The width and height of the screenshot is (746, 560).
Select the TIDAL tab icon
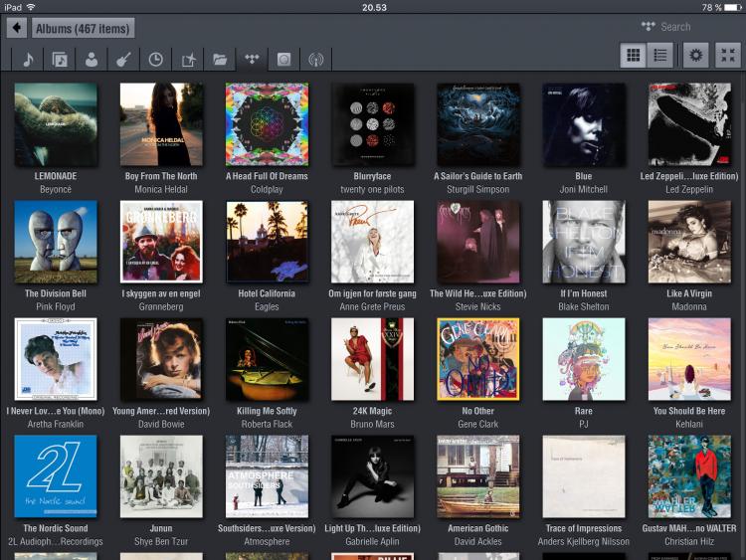[x=252, y=60]
